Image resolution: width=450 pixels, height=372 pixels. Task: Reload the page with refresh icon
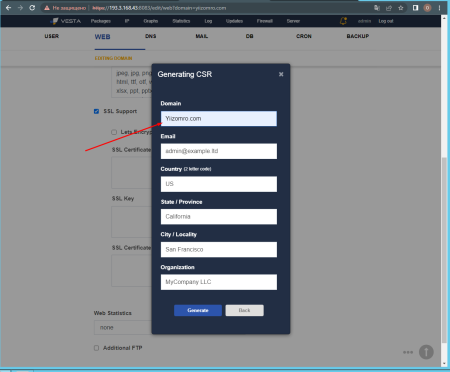pos(32,8)
